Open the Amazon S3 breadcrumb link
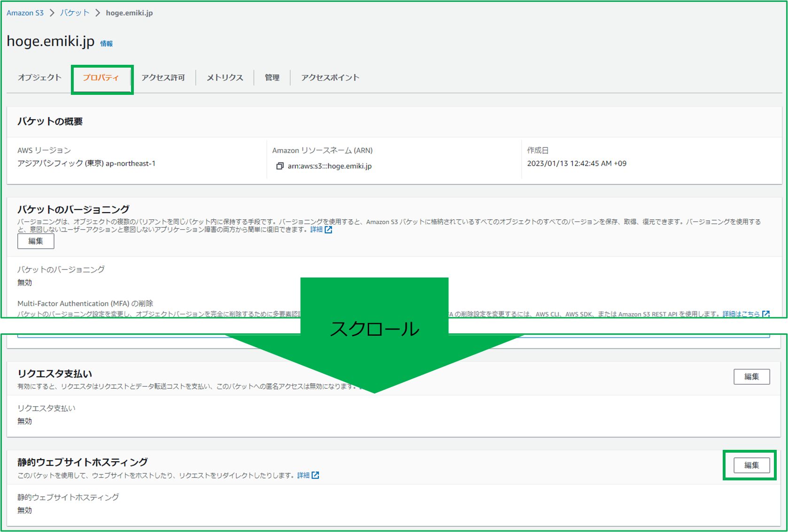Screen dimensions: 788x532 pos(25,13)
